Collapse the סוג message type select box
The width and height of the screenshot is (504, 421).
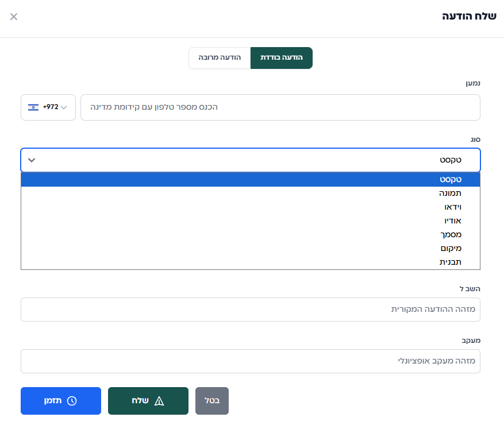[250, 160]
